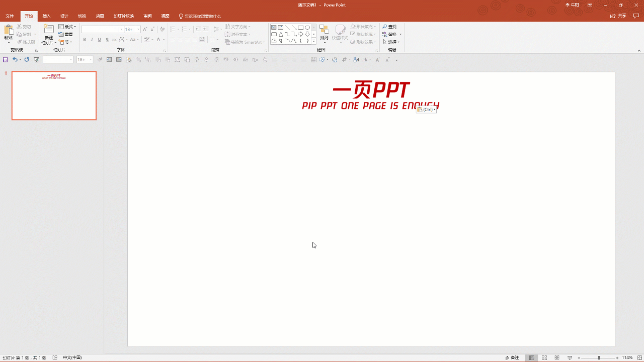Image resolution: width=644 pixels, height=362 pixels.
Task: Open the font size dropdown in ribbon
Action: point(138,30)
